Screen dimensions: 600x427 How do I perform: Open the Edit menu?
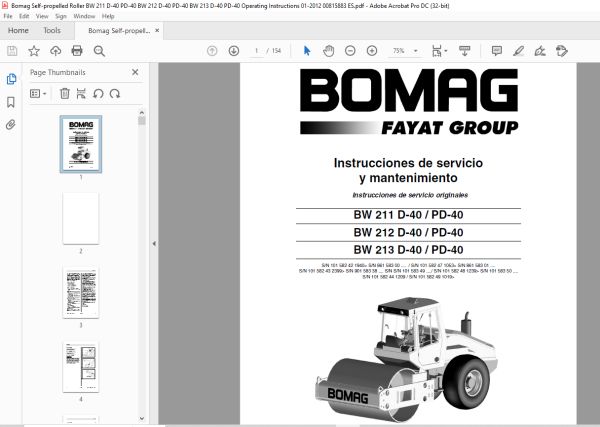(24, 16)
